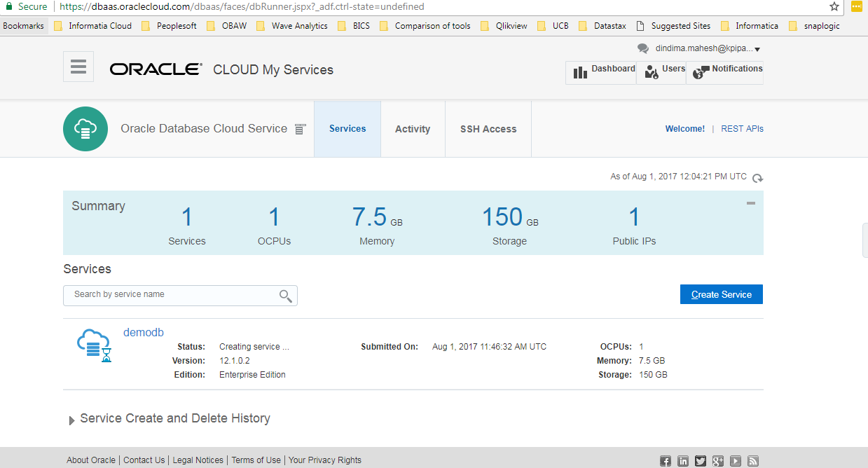Click the Oracle Database Cloud Service logo
Image resolution: width=868 pixels, height=468 pixels.
pyautogui.click(x=85, y=129)
